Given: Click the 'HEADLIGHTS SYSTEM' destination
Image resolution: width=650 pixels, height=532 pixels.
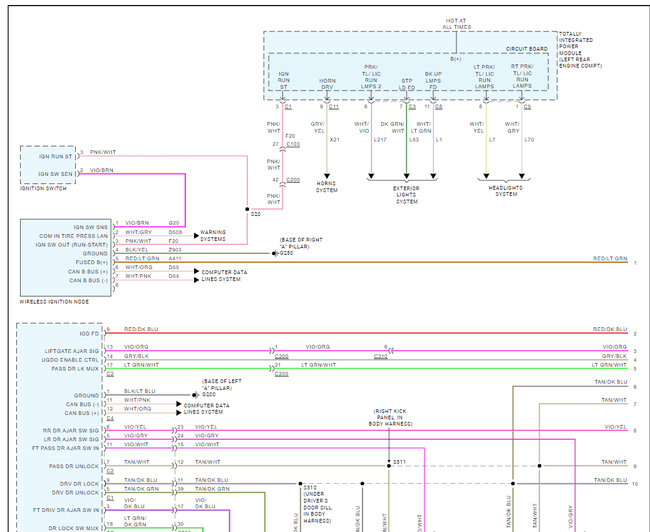Looking at the screenshot, I should 506,191.
